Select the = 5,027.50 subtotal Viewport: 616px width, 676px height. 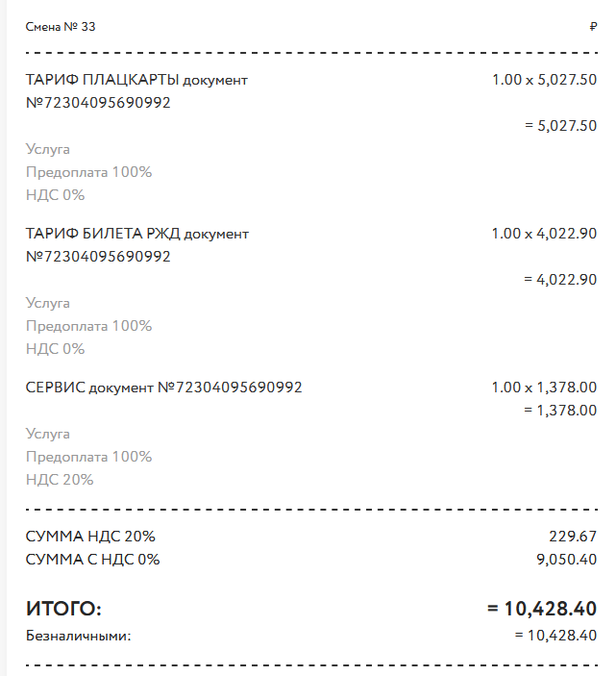coord(561,126)
